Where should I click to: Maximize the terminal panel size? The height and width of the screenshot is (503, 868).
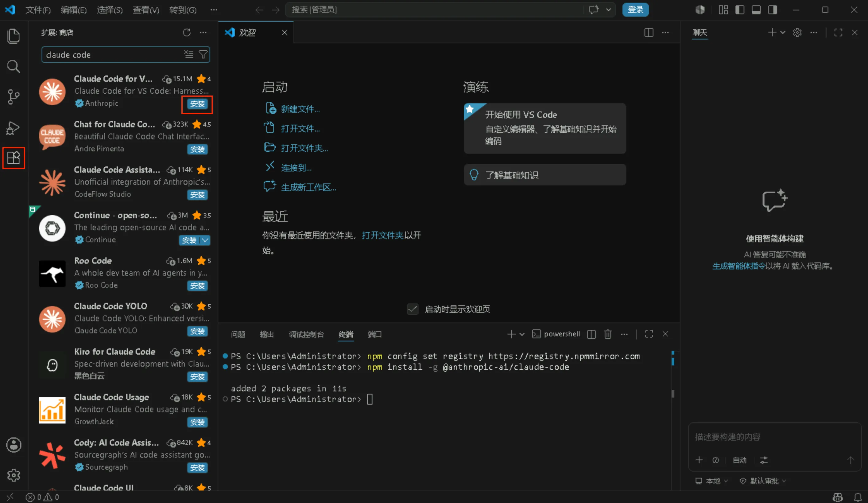649,334
